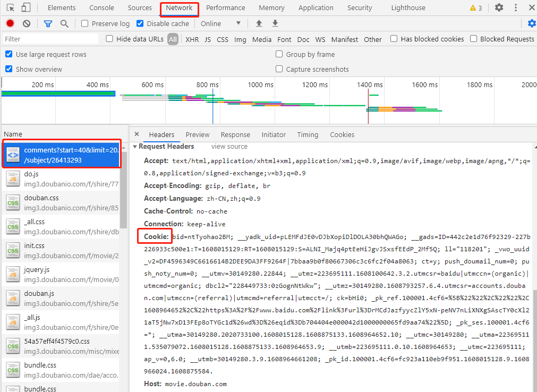This screenshot has height=392, width=537.
Task: Switch to the Performance tab
Action: tap(225, 8)
